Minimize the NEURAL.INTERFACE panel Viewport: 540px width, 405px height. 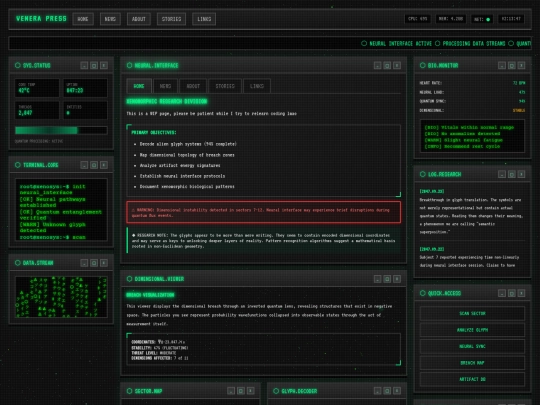point(377,65)
